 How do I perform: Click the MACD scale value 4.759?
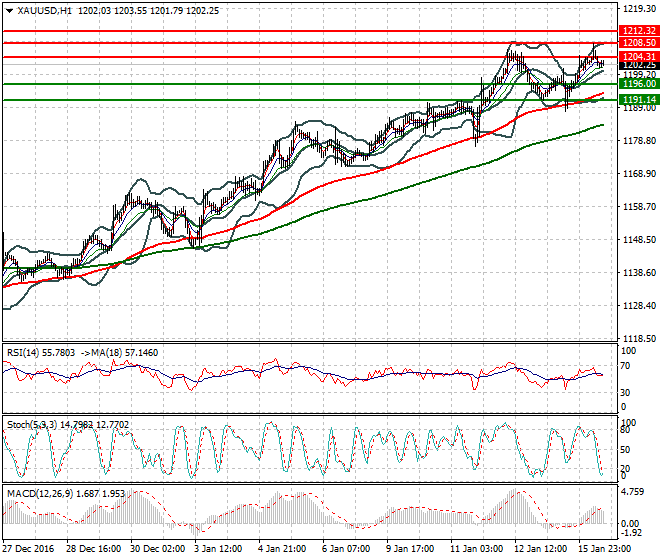(633, 492)
